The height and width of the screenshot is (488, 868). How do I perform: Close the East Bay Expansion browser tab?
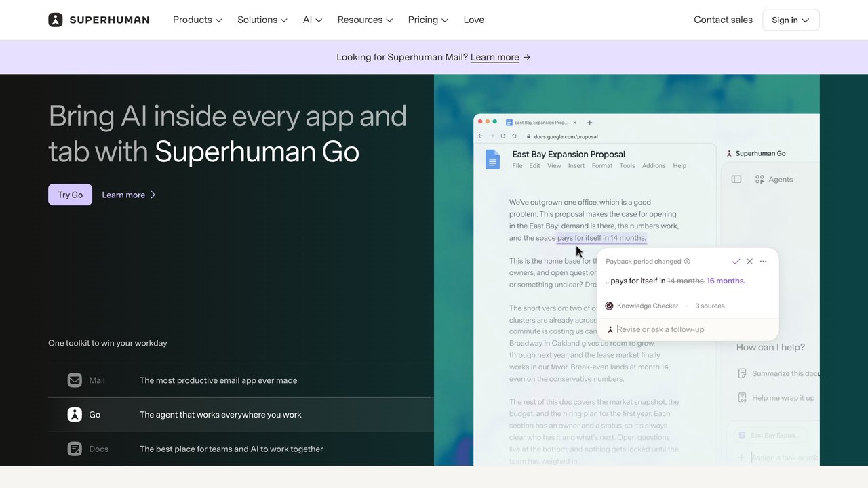tap(575, 123)
